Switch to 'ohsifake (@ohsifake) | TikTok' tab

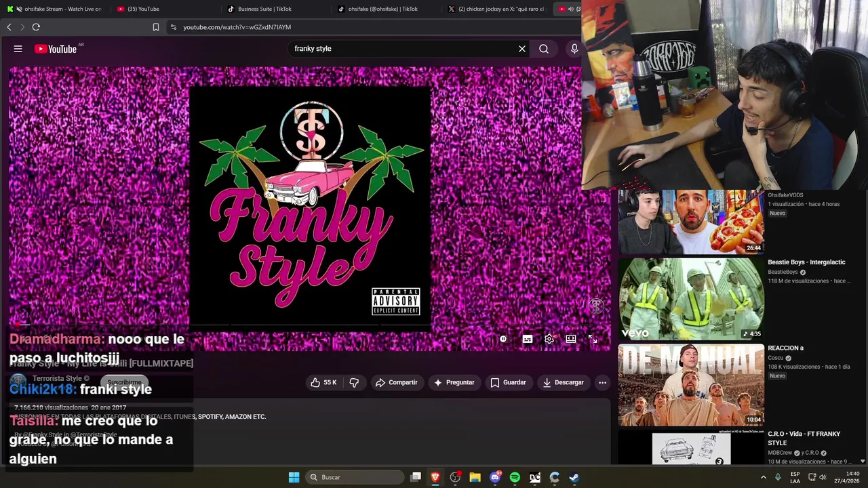point(385,9)
